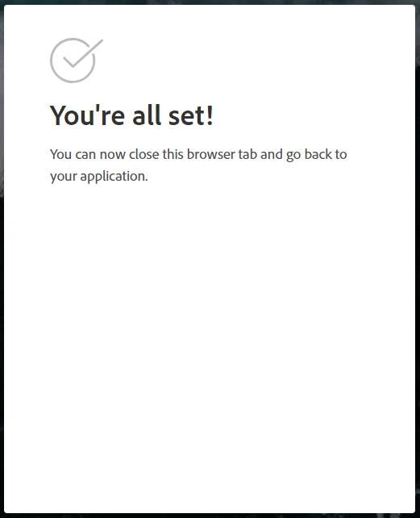
Task: Click the word "your" on the second line
Action: (64, 177)
